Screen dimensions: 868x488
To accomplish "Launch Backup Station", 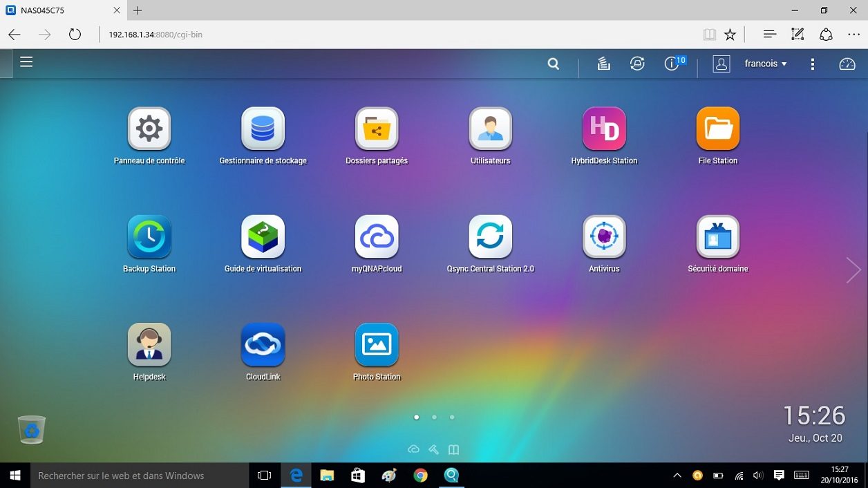I will [149, 236].
